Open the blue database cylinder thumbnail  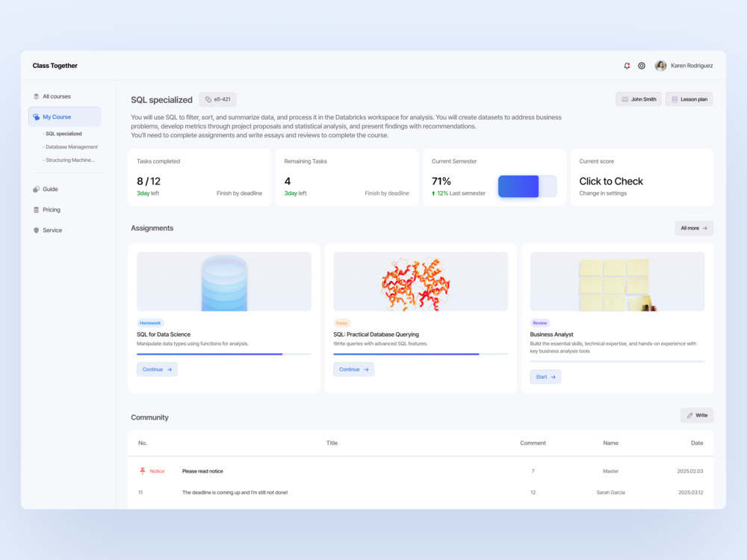click(x=224, y=281)
